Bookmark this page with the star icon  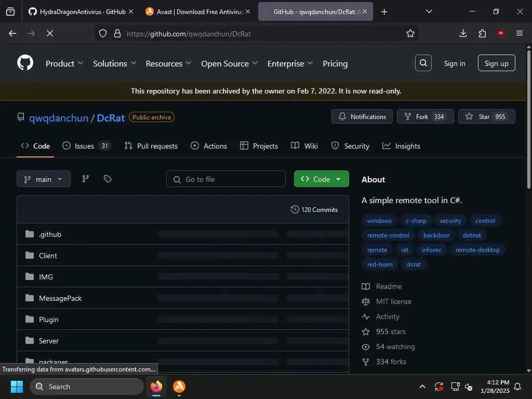pos(410,33)
